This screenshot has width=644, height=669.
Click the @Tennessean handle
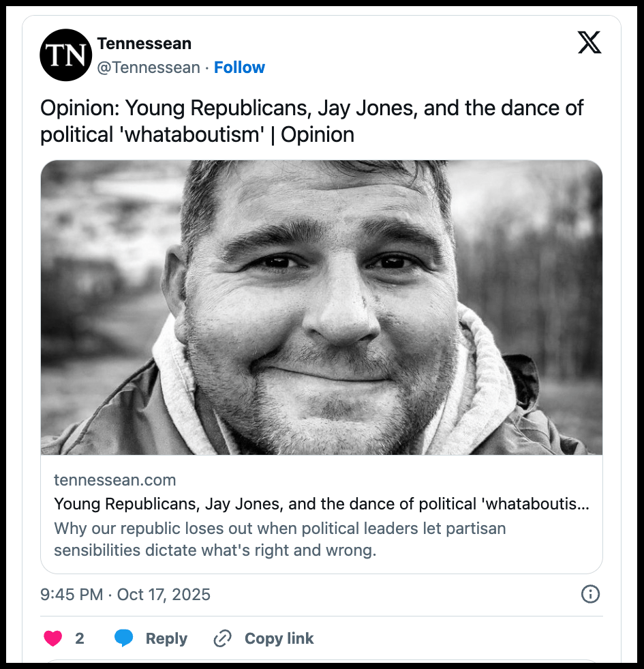(x=149, y=68)
